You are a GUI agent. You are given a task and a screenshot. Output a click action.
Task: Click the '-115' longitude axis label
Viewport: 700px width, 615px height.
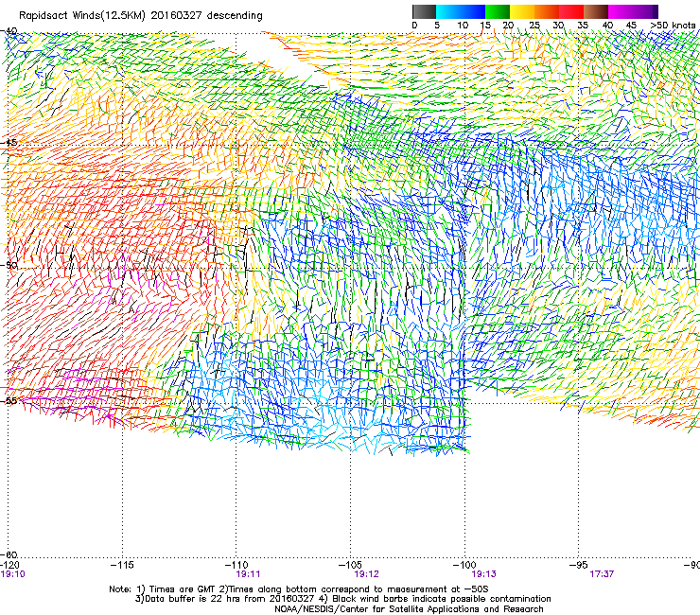pyautogui.click(x=122, y=565)
